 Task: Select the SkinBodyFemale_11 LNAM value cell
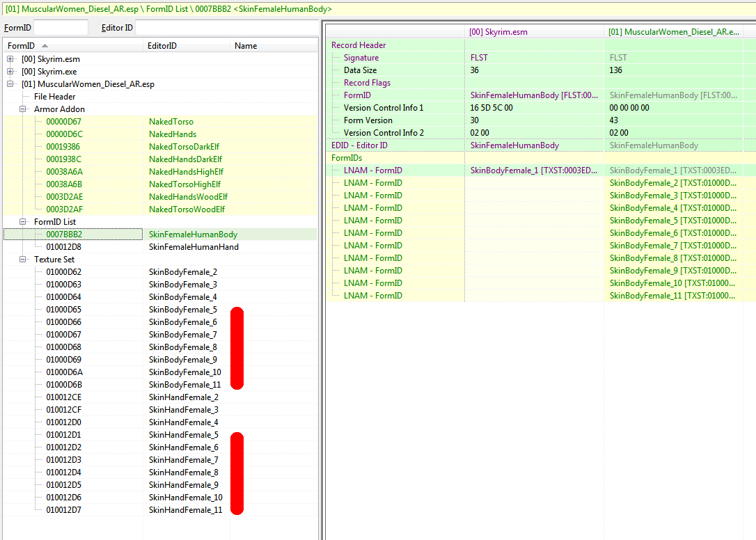tap(673, 296)
